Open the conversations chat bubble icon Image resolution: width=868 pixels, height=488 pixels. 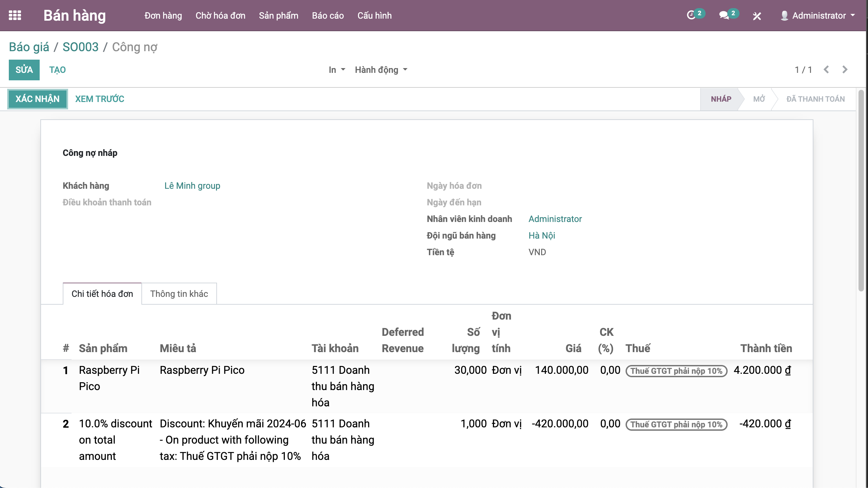(x=724, y=16)
